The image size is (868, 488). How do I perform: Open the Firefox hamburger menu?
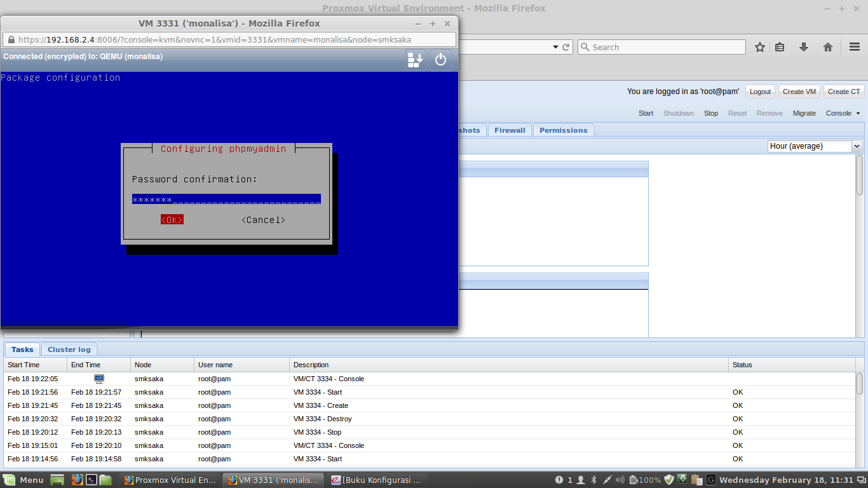coord(855,47)
